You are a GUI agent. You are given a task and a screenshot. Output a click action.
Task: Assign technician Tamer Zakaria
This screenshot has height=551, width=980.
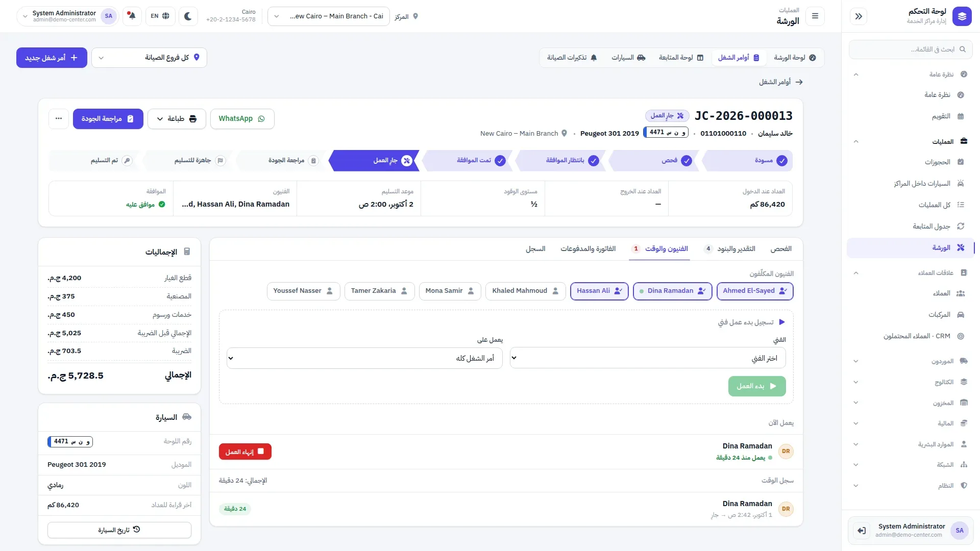coord(379,291)
